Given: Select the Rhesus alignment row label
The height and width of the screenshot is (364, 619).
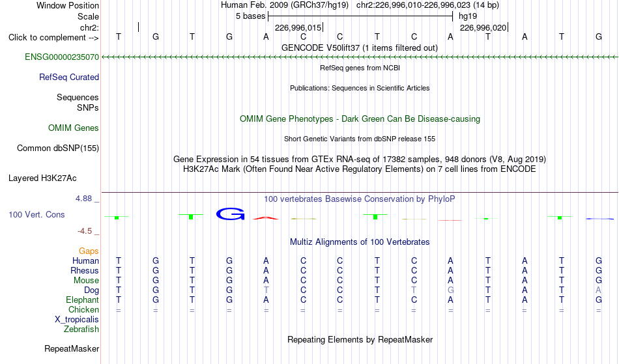Looking at the screenshot, I should [x=85, y=271].
